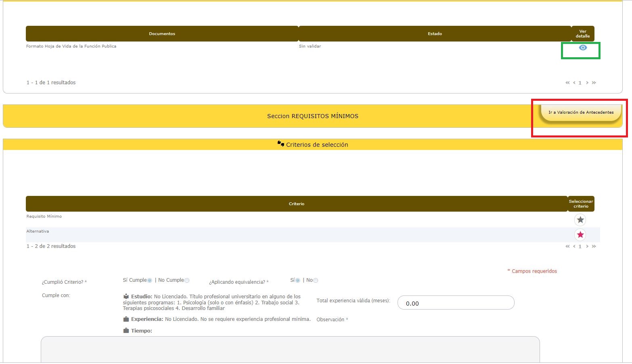
Task: Jump to last page of Criterio table
Action: point(594,246)
